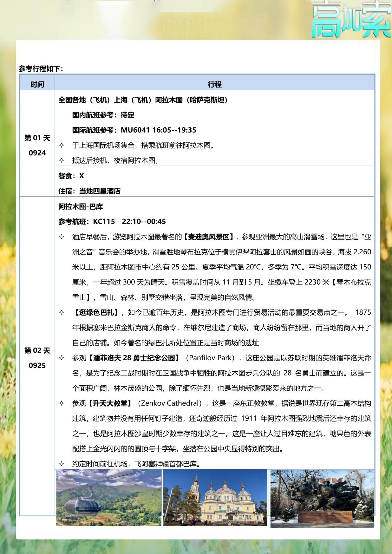
Task: Click the bold 【升天大教堂】 text
Action: coord(111,403)
